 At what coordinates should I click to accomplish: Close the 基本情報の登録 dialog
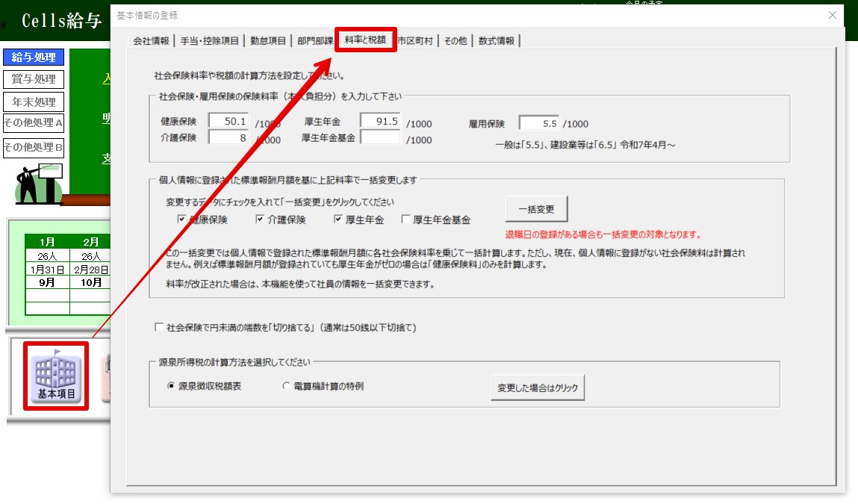point(833,15)
